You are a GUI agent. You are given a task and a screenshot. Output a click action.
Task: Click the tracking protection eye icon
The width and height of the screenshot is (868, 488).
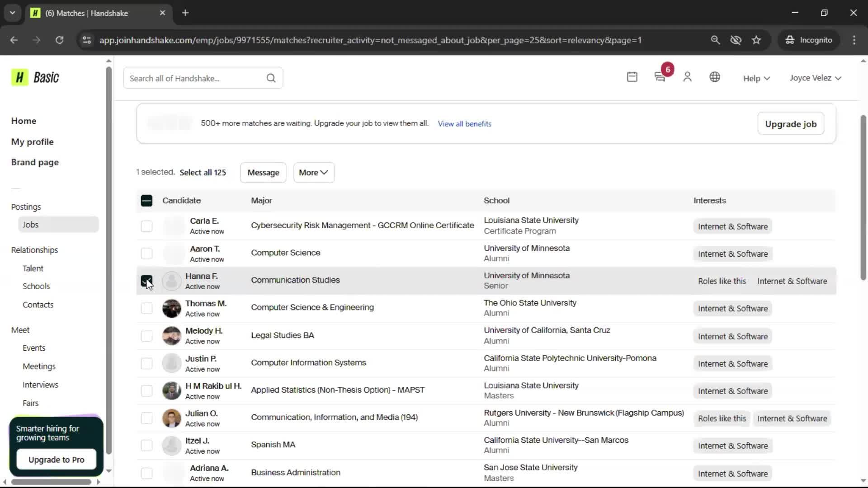(x=736, y=40)
